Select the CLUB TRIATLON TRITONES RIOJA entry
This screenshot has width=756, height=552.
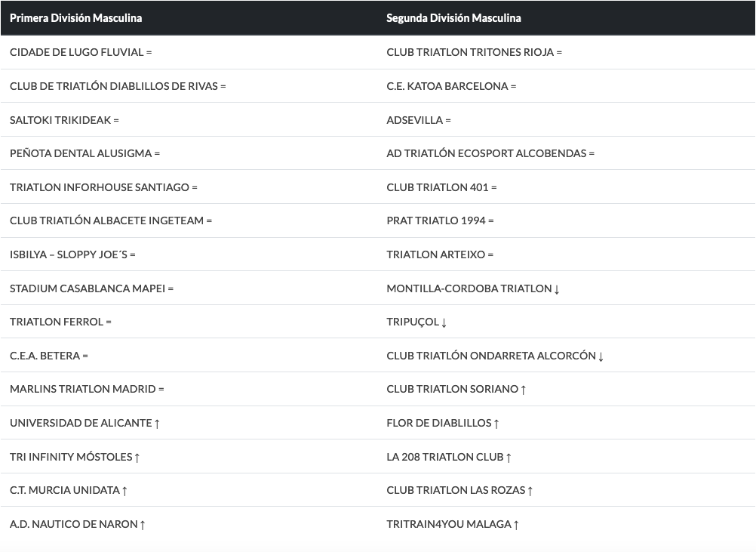474,52
